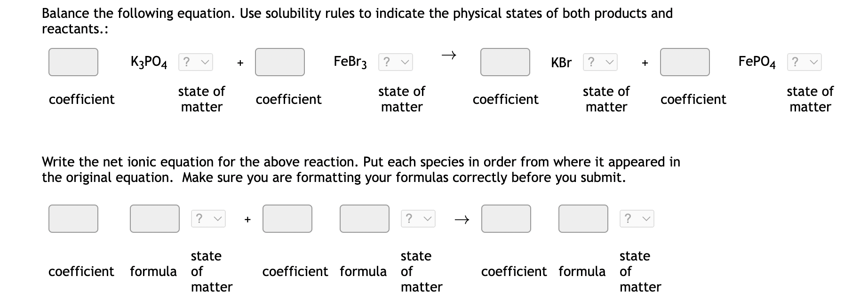Select the coefficient box for FeBr3
Image resolution: width=868 pixels, height=308 pixels.
(279, 62)
